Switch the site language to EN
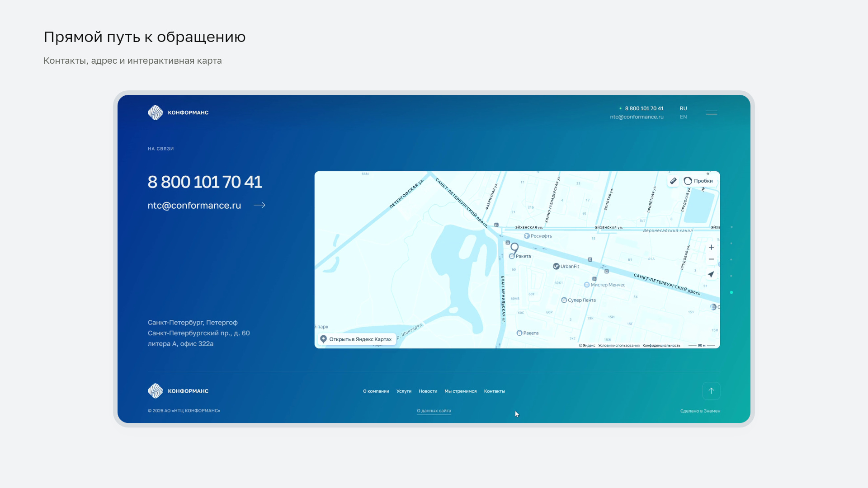This screenshot has width=868, height=488. [x=683, y=117]
